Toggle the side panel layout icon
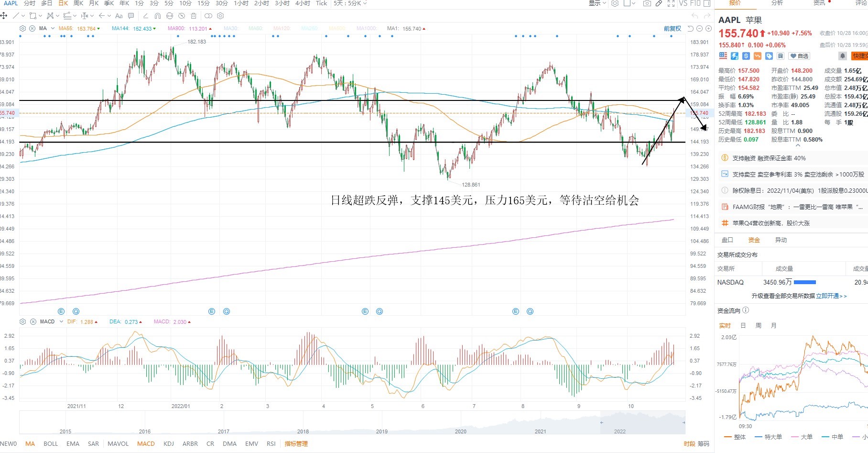Image resolution: width=868 pixels, height=453 pixels. 707,3
